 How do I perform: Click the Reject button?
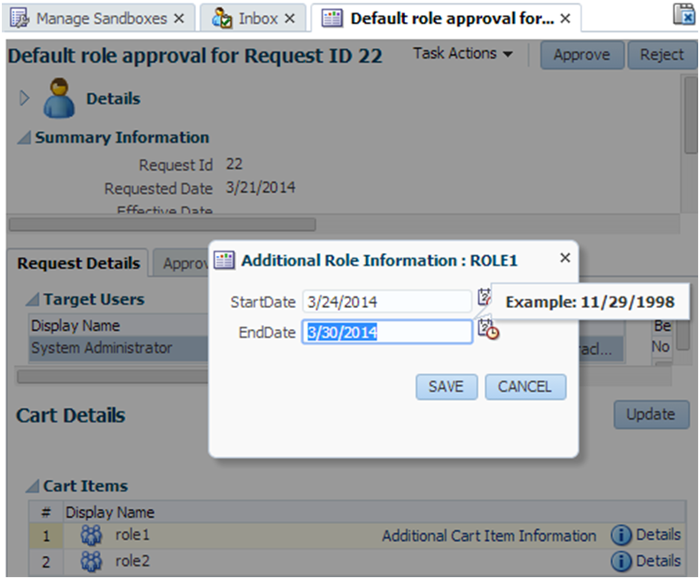662,54
